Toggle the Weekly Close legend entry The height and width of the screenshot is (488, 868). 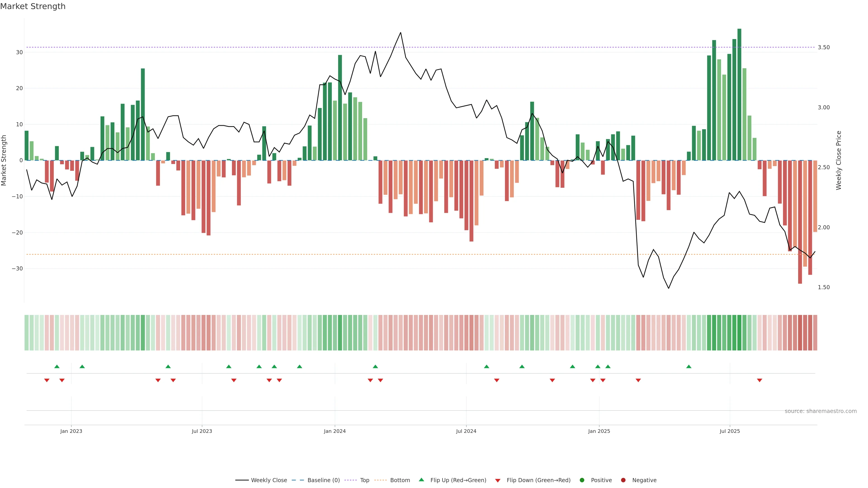point(269,480)
